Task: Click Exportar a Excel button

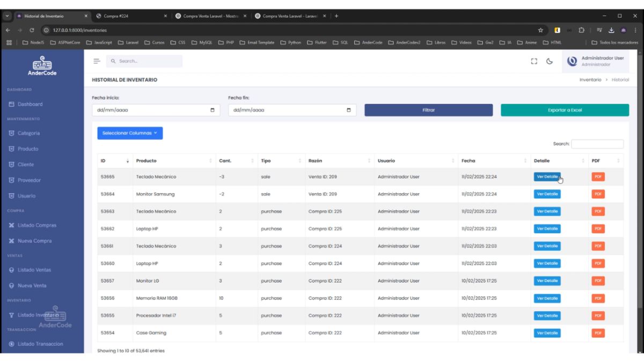Action: (565, 110)
